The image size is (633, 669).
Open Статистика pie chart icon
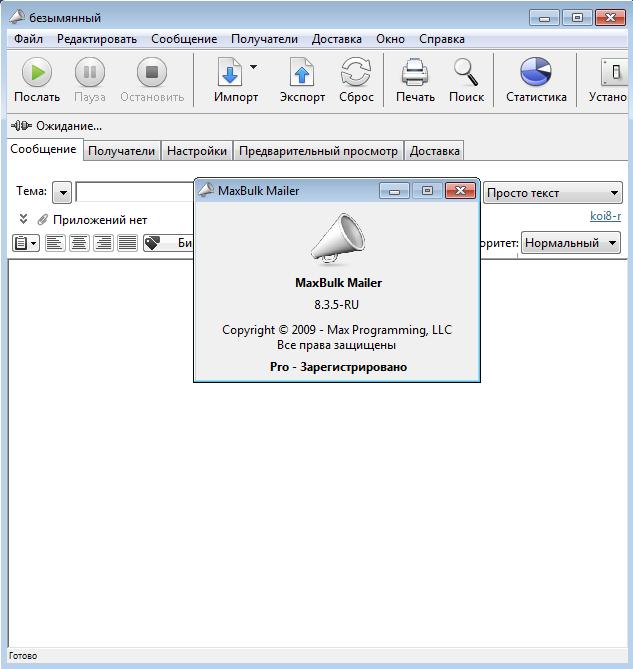(x=536, y=72)
